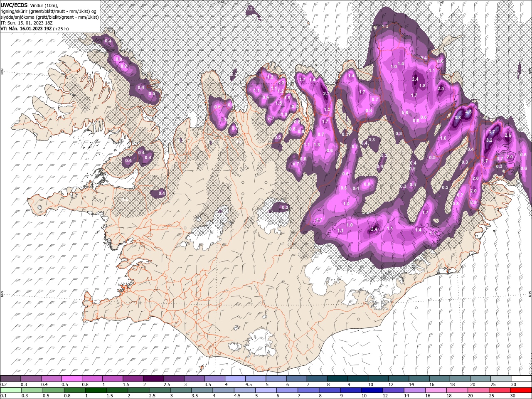Click the 'IT: Sun. 15. 01. 2023 18Z' line
This screenshot has height=399, width=532.
click(27, 23)
